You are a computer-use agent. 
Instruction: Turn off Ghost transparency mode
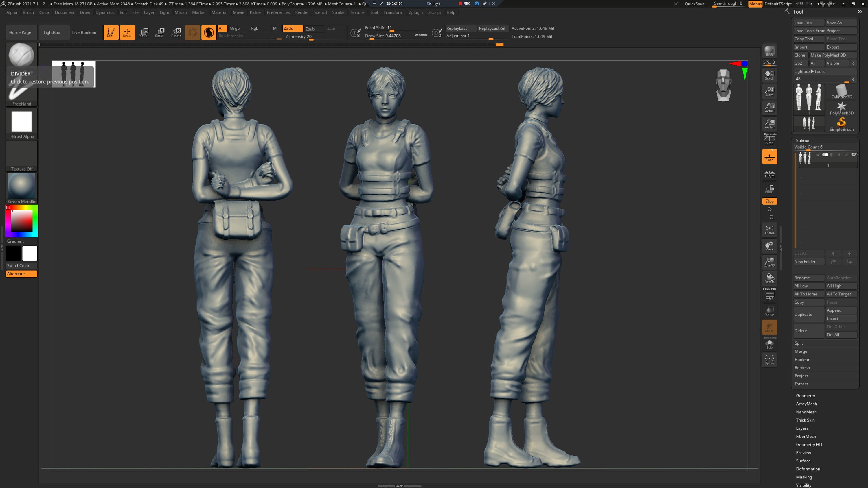coord(770,327)
